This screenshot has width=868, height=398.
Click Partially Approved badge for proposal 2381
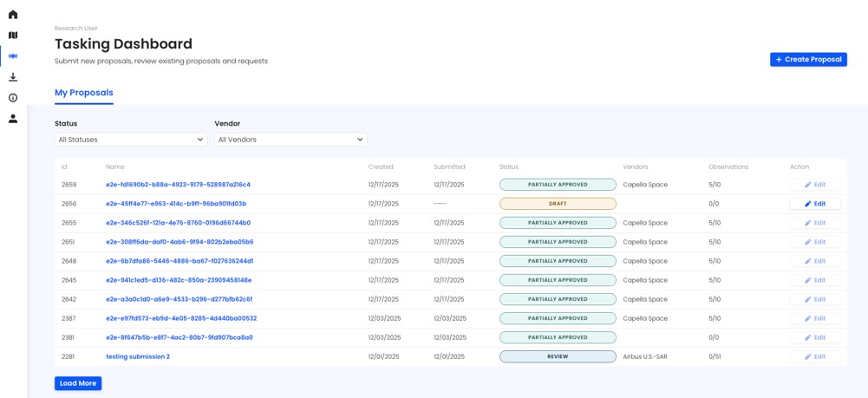click(558, 337)
